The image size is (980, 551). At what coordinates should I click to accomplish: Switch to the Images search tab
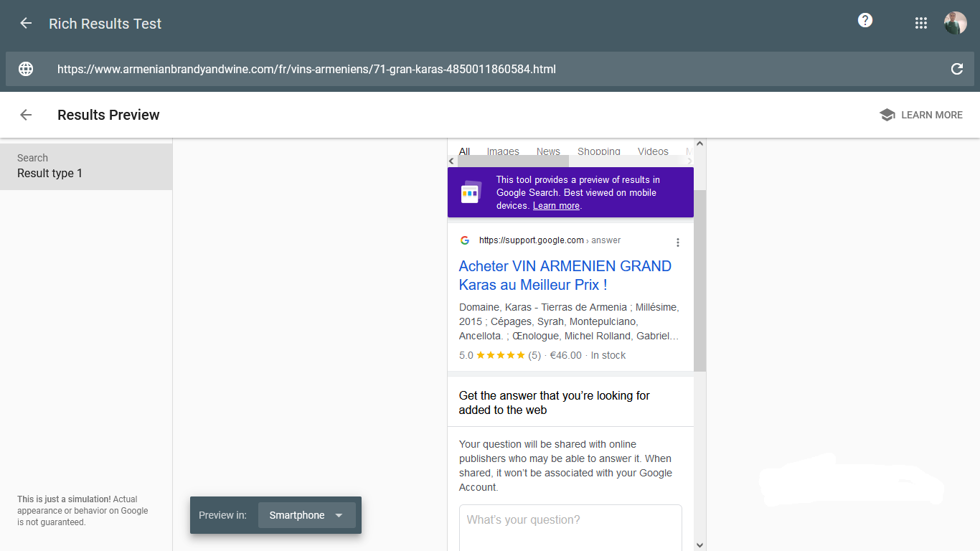pyautogui.click(x=503, y=151)
